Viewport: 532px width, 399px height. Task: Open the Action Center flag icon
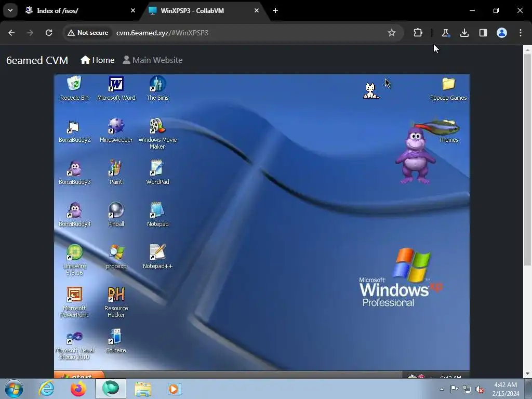tap(454, 389)
